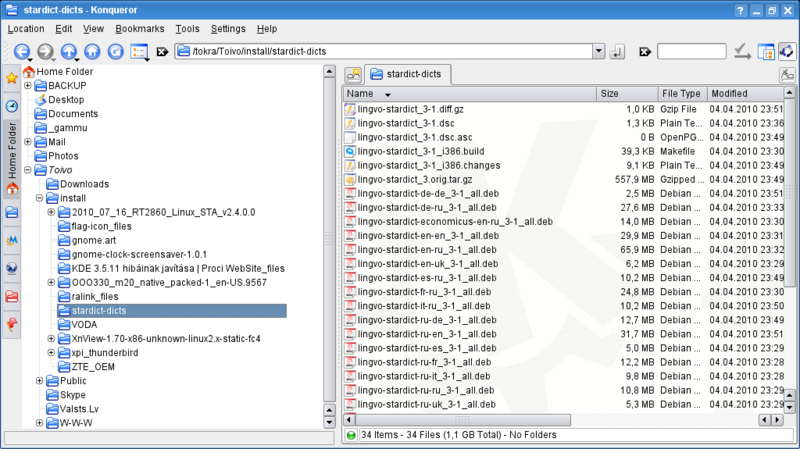Expand the BACKUP folder node
800x449 pixels.
28,86
